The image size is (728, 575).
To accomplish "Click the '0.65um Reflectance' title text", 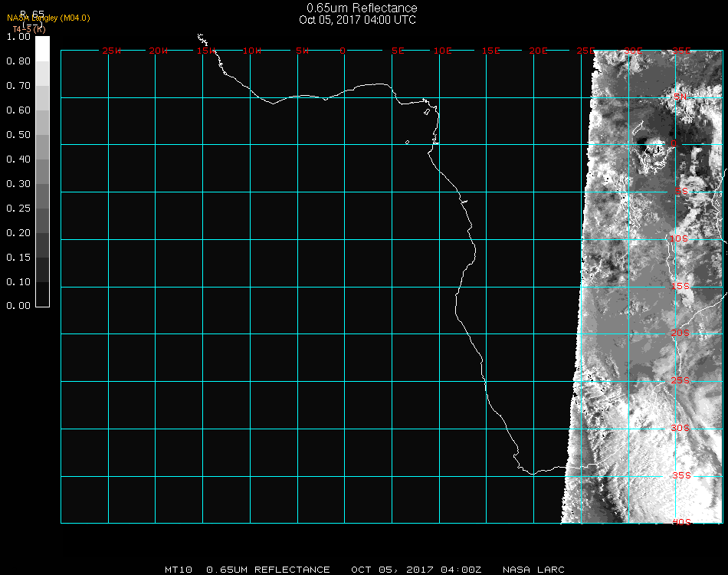I will (362, 8).
